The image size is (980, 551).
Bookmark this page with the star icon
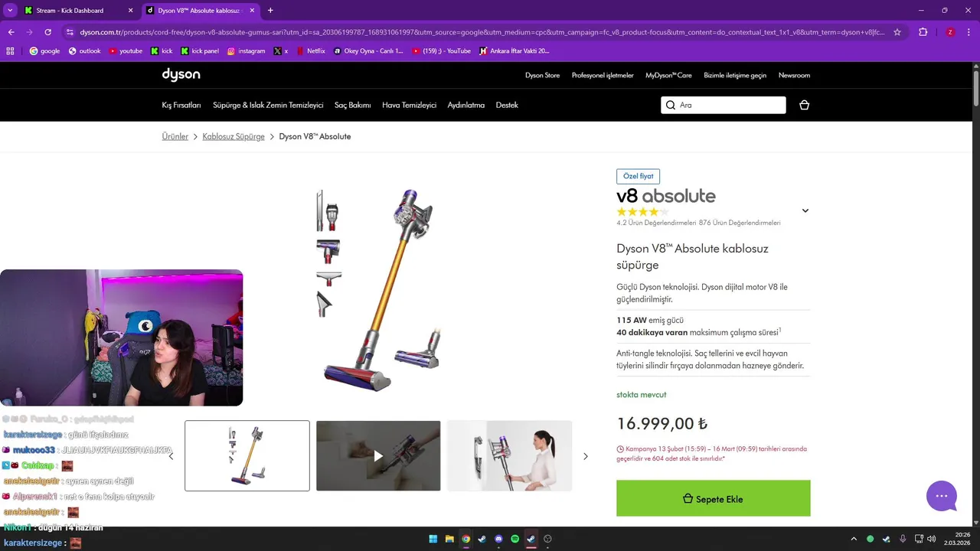click(x=897, y=32)
